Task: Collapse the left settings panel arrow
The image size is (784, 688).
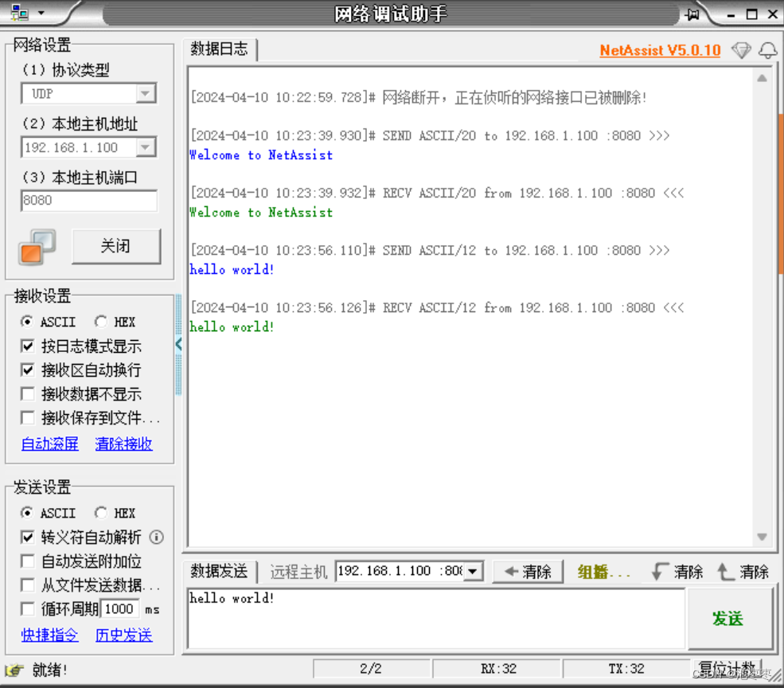Action: tap(178, 344)
